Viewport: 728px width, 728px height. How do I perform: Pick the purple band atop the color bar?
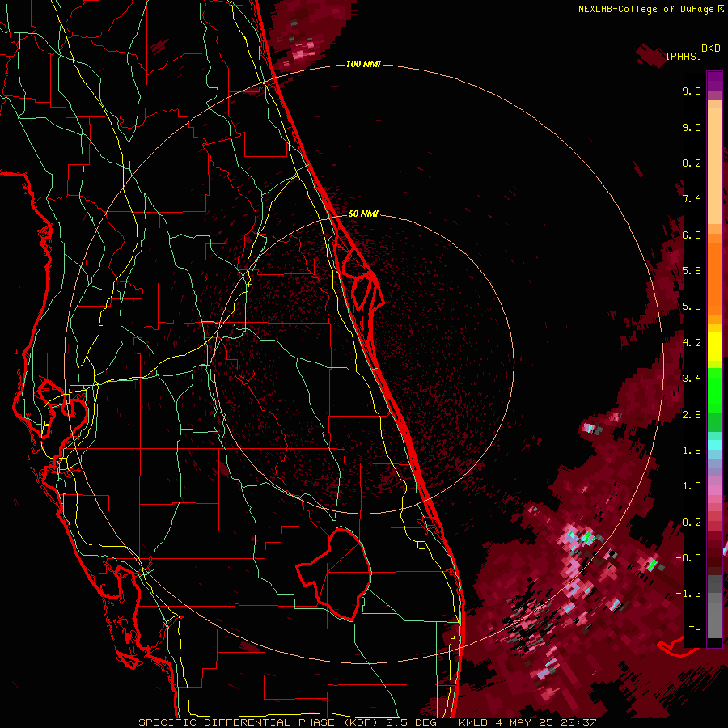(714, 82)
